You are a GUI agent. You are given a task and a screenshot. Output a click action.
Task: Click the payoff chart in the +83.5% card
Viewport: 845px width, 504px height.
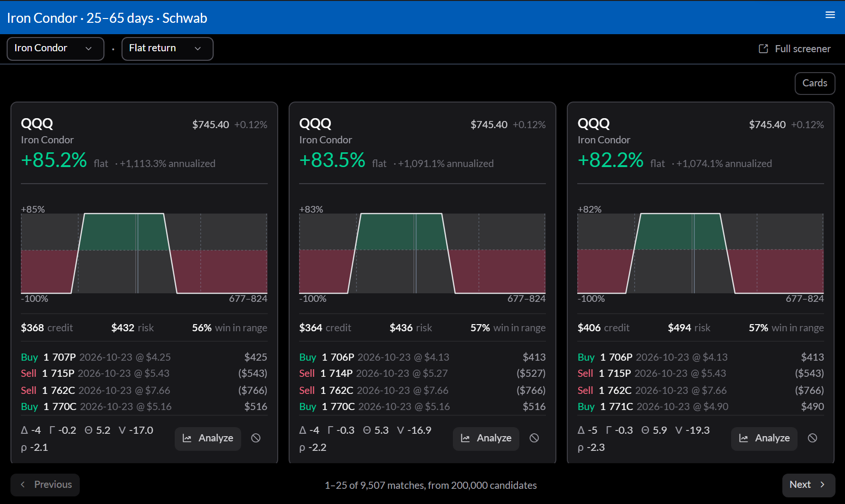pos(422,253)
